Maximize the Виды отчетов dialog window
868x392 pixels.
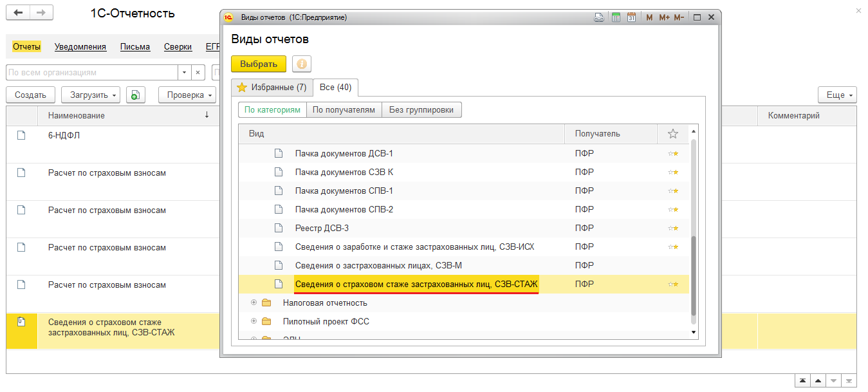[x=697, y=17]
